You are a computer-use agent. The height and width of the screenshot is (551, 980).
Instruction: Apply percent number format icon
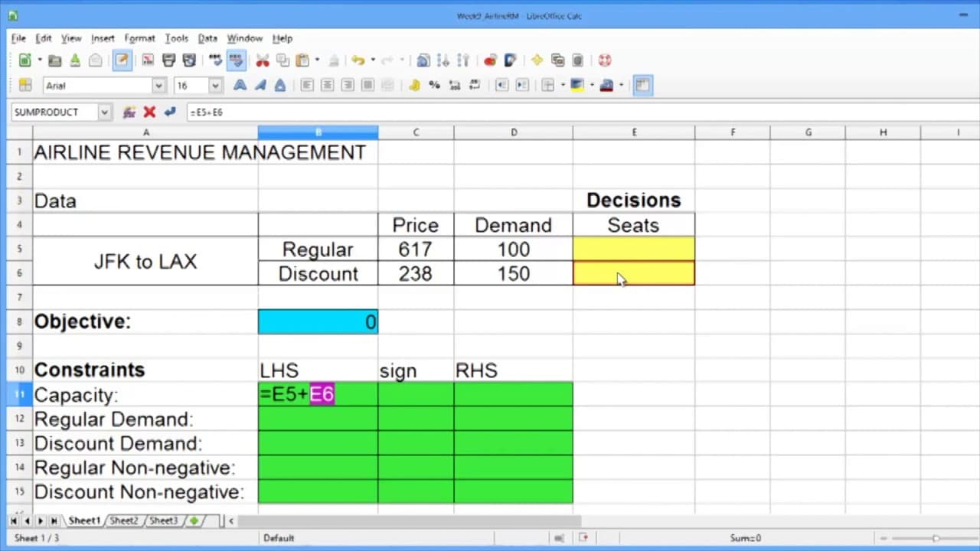434,85
